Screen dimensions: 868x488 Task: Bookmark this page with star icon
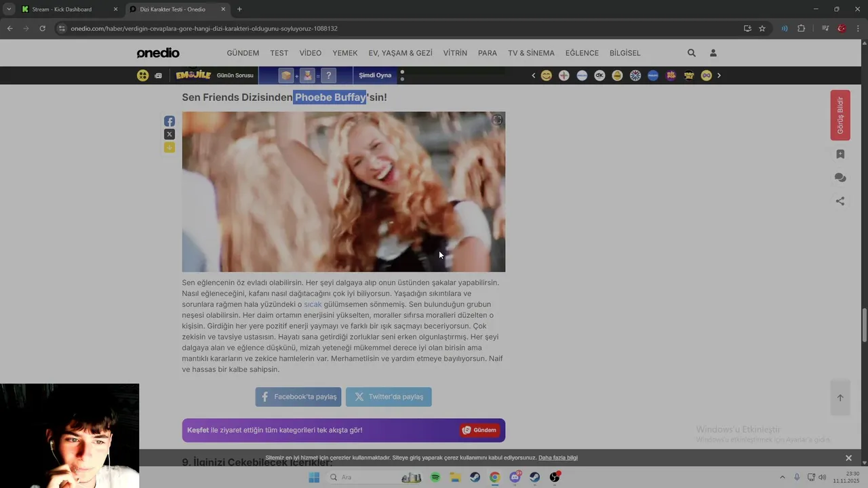(x=762, y=28)
